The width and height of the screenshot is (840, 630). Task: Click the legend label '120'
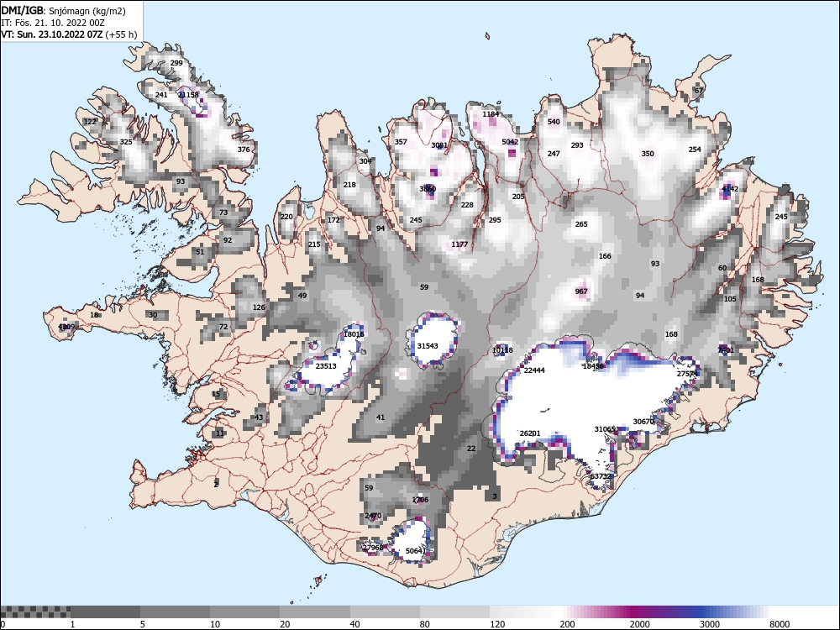[x=497, y=624]
